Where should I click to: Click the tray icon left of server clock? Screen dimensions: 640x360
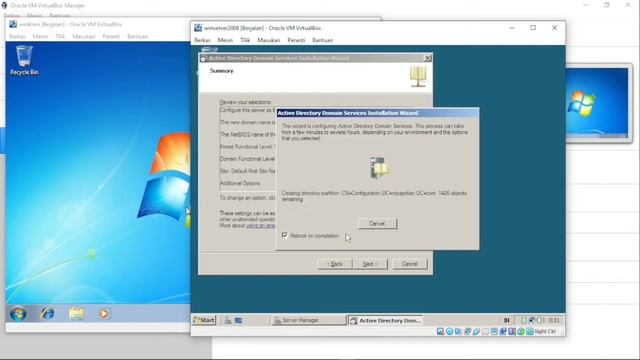pos(540,320)
